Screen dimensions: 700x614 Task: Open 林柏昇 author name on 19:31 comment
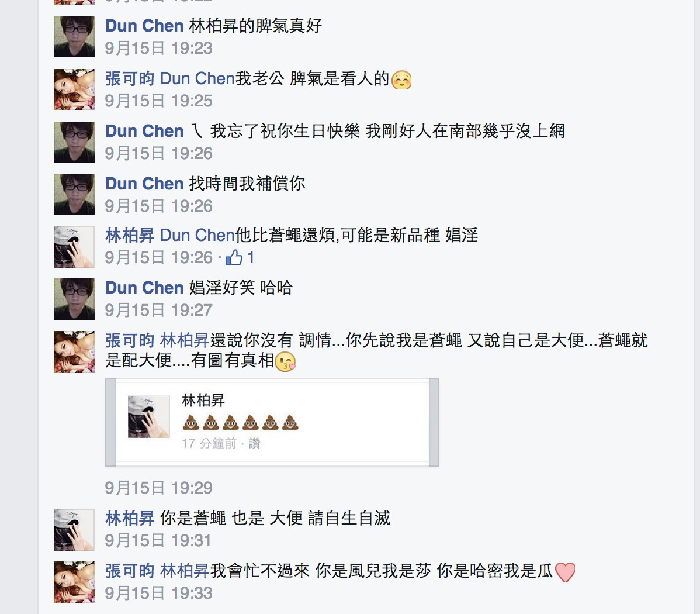coord(130,518)
